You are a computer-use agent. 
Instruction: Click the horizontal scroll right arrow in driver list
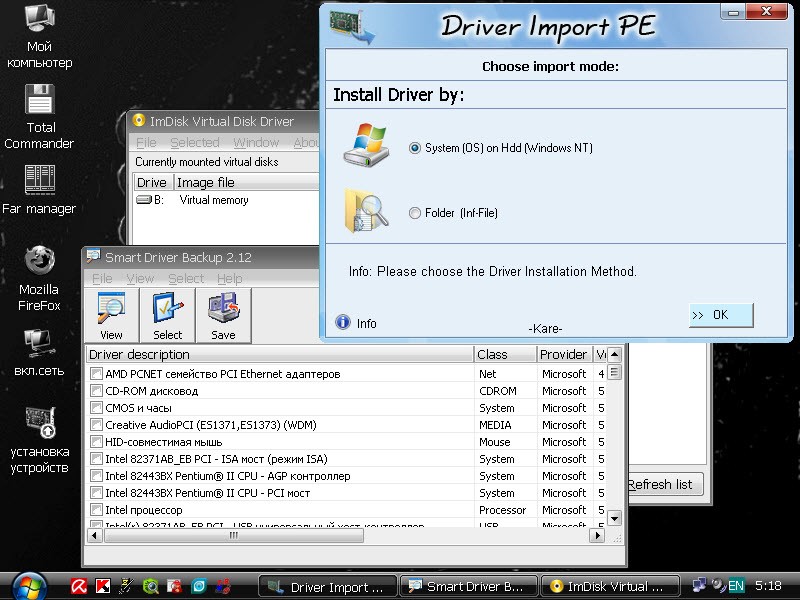597,535
